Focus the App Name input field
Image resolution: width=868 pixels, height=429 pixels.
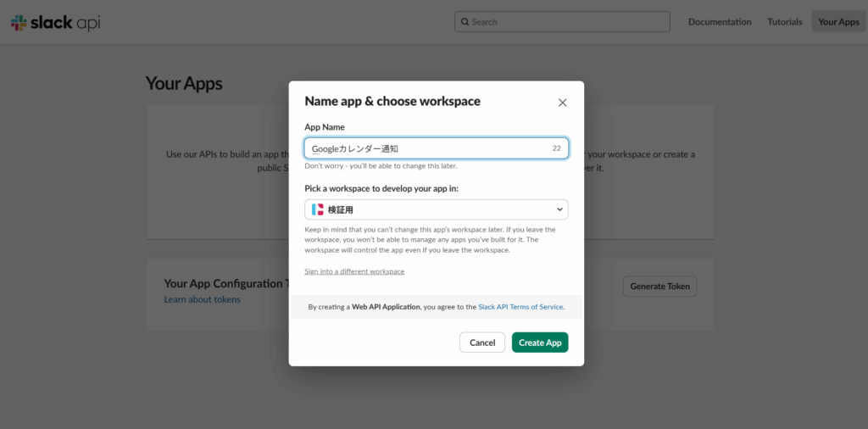pos(437,148)
